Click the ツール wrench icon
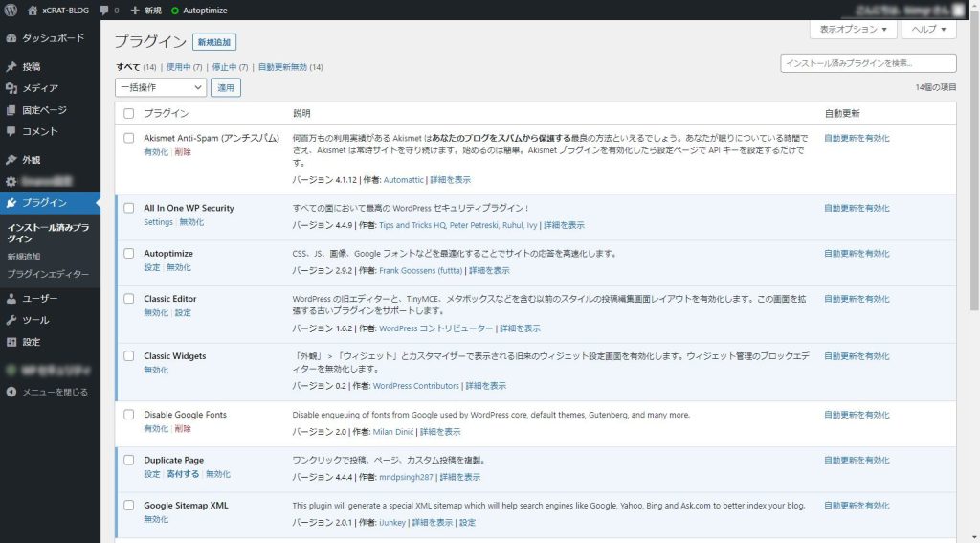The width and height of the screenshot is (980, 543). (11, 320)
